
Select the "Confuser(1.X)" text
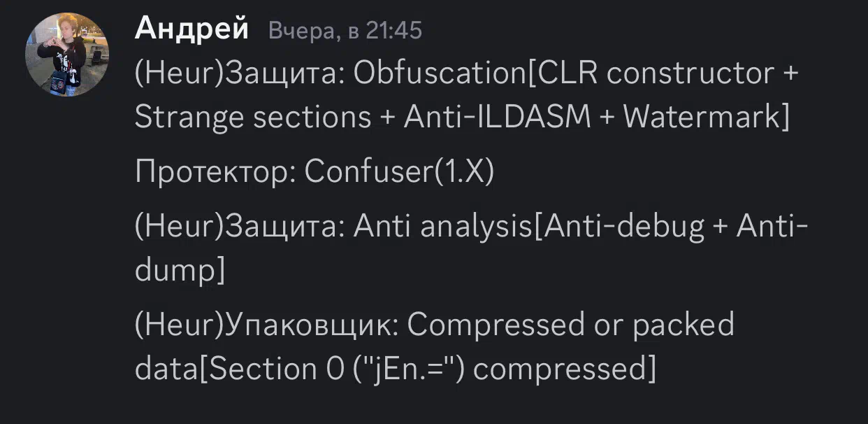click(399, 173)
